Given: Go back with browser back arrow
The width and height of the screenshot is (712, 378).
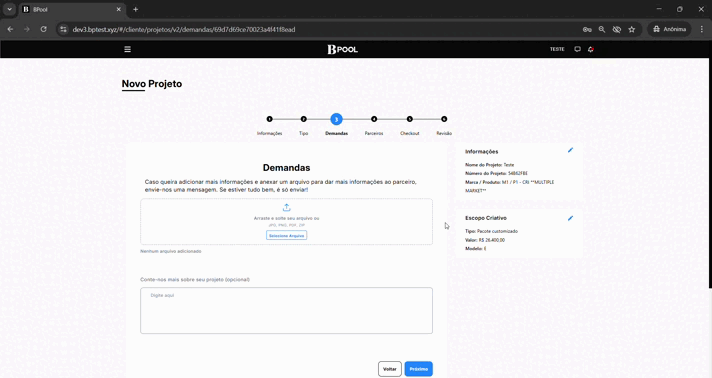Looking at the screenshot, I should (10, 29).
